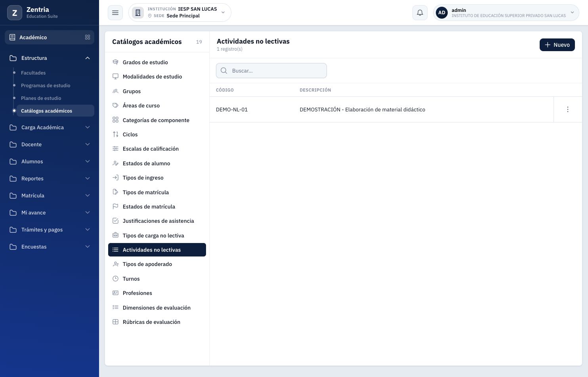Click the Tipos de ingreso login arrow icon
The width and height of the screenshot is (588, 377).
pos(115,178)
